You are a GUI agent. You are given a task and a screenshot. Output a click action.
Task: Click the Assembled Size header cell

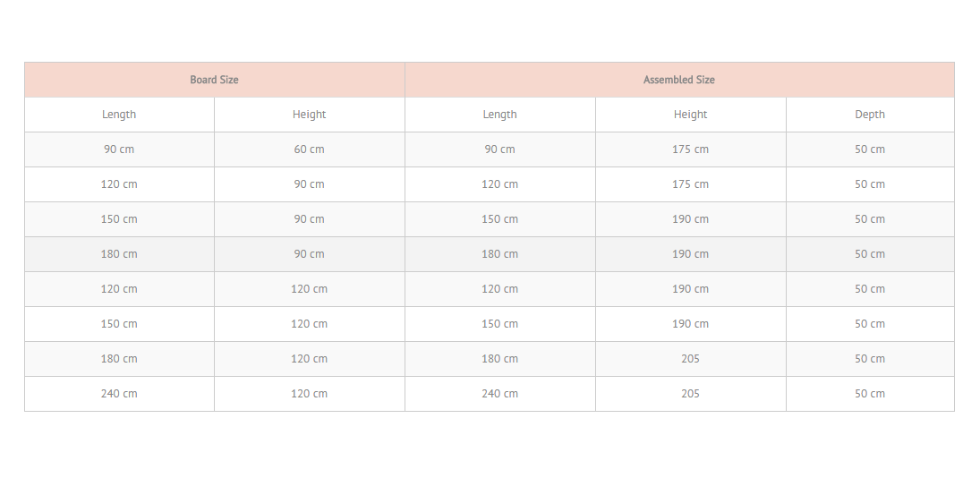(x=679, y=80)
